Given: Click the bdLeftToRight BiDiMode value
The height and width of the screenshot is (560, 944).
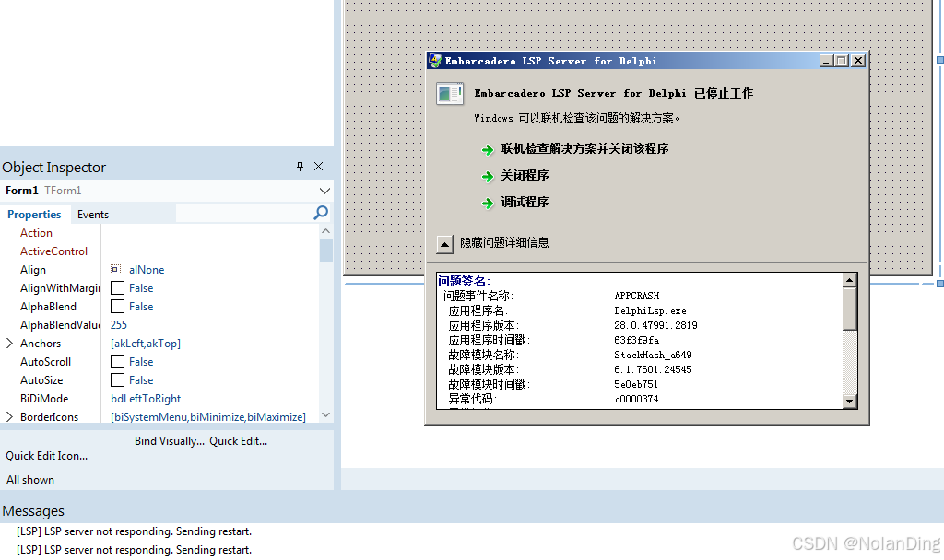Looking at the screenshot, I should tap(146, 399).
